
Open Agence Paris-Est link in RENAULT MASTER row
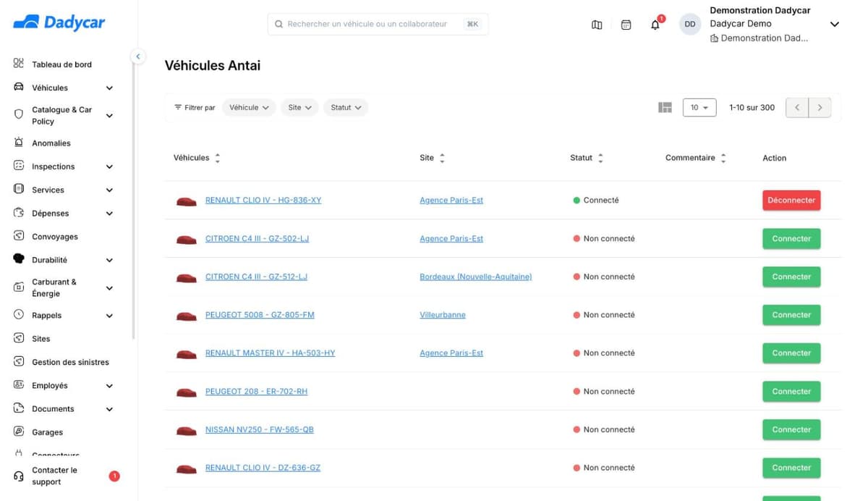pos(451,353)
